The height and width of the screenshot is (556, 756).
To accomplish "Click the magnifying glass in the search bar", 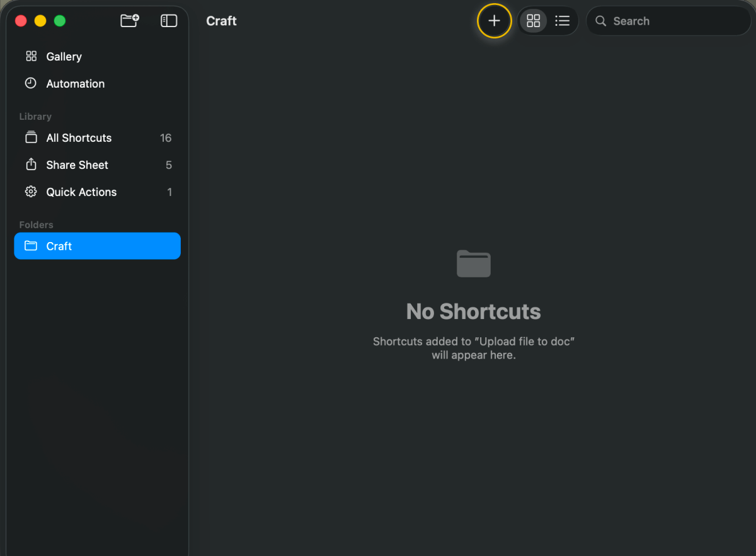I will point(600,21).
